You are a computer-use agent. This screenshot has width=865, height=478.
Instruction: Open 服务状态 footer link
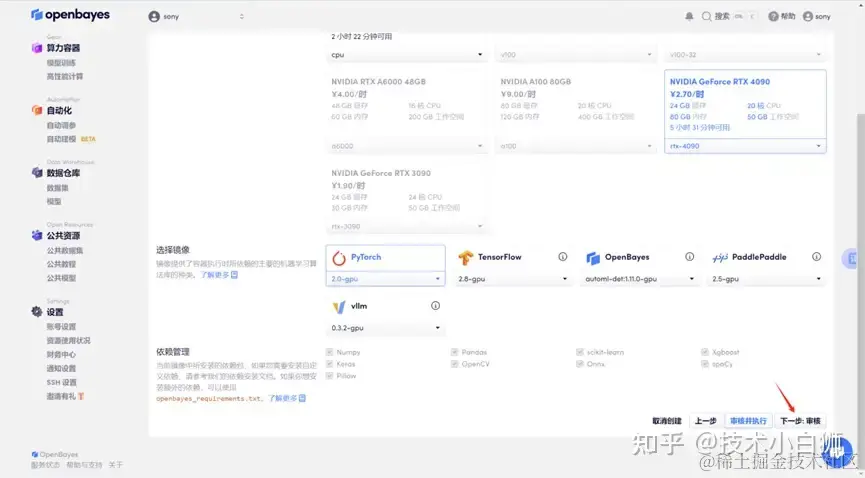pos(45,465)
